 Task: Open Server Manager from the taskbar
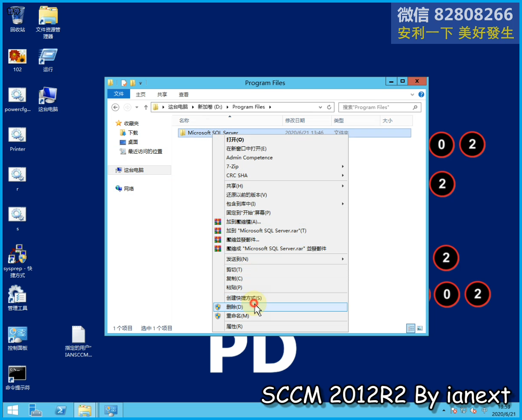click(35, 410)
